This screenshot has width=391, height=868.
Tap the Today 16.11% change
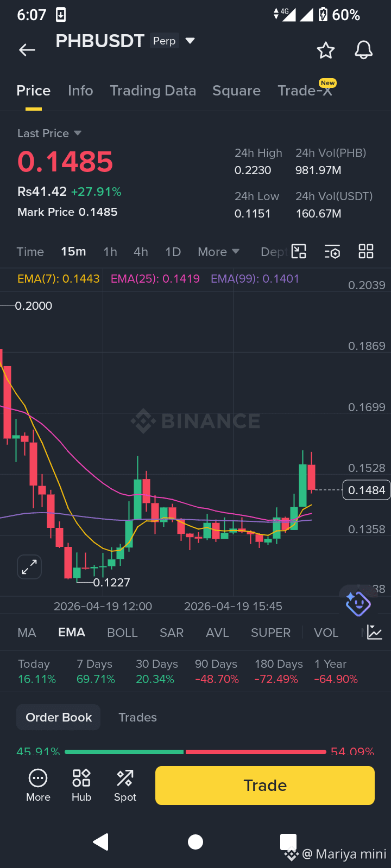37,672
